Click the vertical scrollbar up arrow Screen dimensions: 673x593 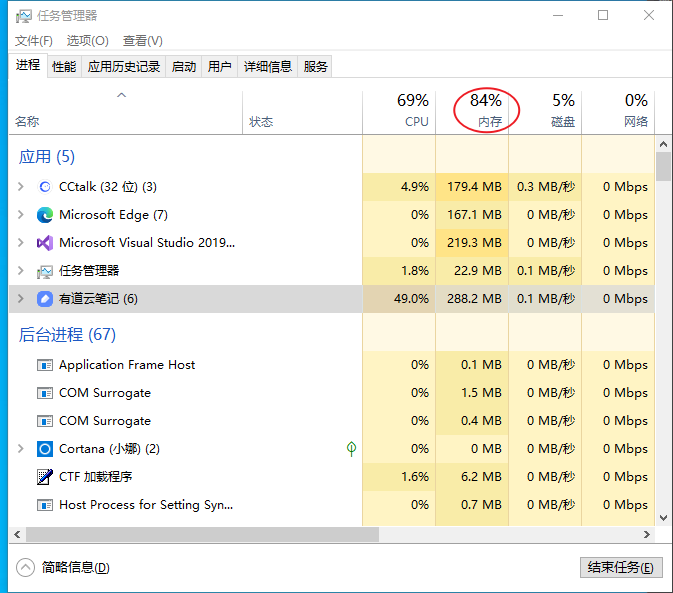(664, 144)
